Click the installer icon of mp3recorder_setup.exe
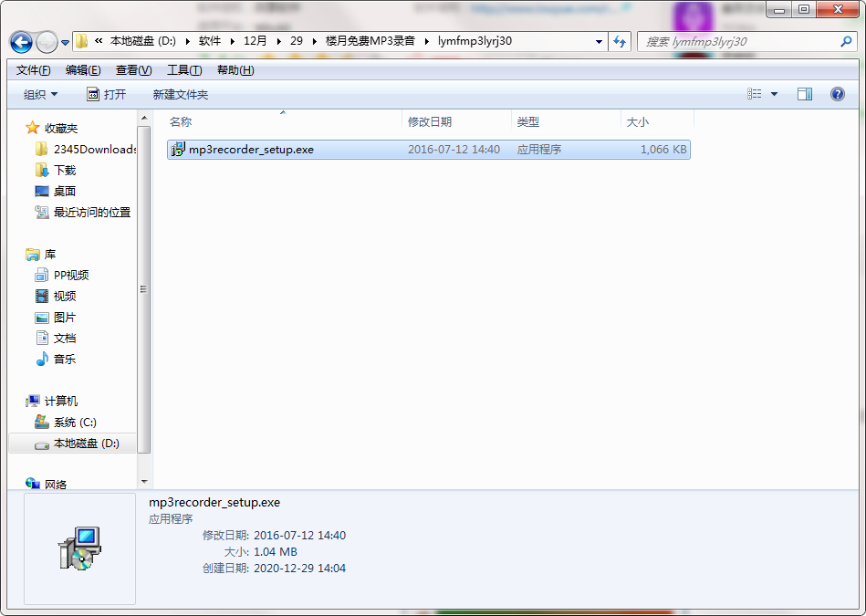Viewport: 866px width, 616px height. click(x=178, y=149)
